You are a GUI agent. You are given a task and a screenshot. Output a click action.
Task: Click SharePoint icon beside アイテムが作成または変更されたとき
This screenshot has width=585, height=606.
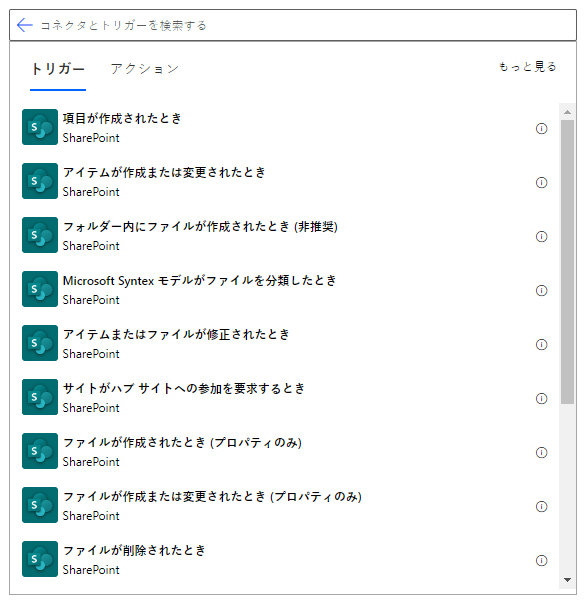[x=40, y=181]
